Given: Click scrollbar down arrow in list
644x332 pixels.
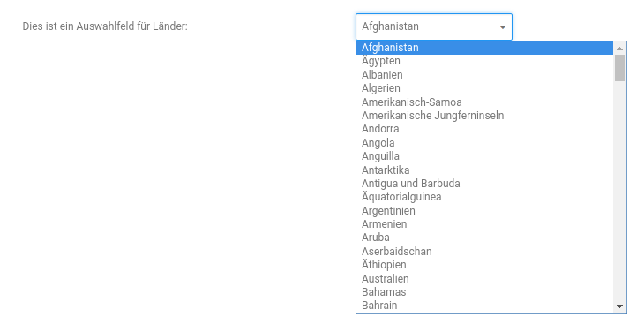Looking at the screenshot, I should pyautogui.click(x=620, y=306).
